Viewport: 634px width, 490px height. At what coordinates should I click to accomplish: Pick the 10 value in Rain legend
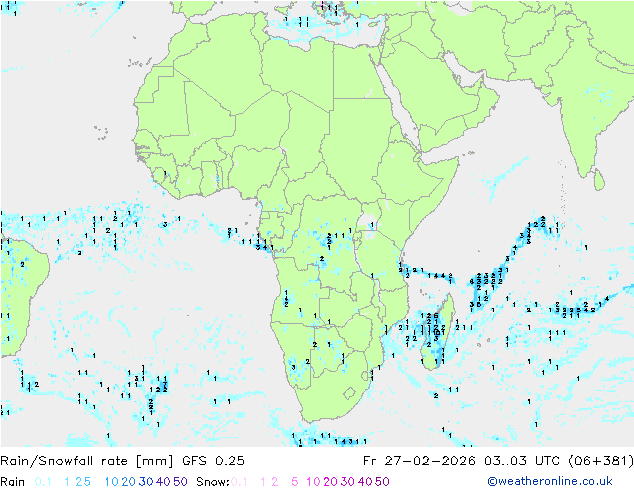click(x=111, y=482)
